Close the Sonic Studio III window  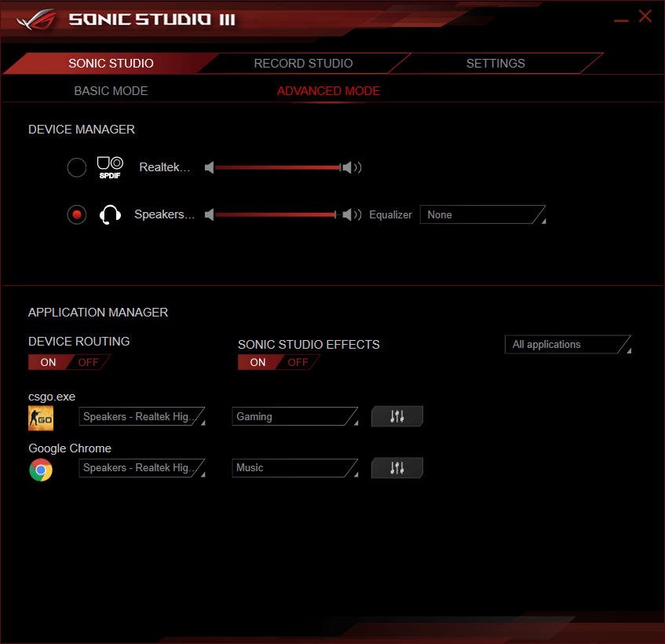coord(645,16)
